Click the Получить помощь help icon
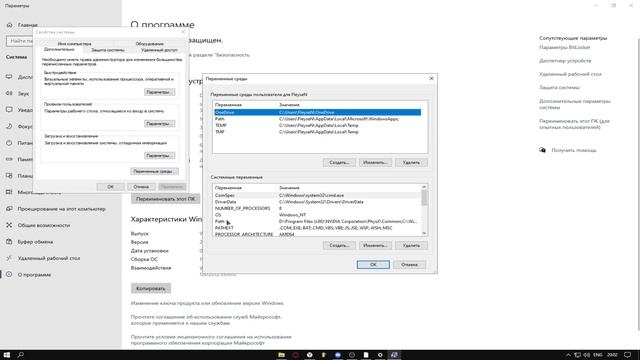Image resolution: width=640 pixels, height=360 pixels. click(542, 150)
